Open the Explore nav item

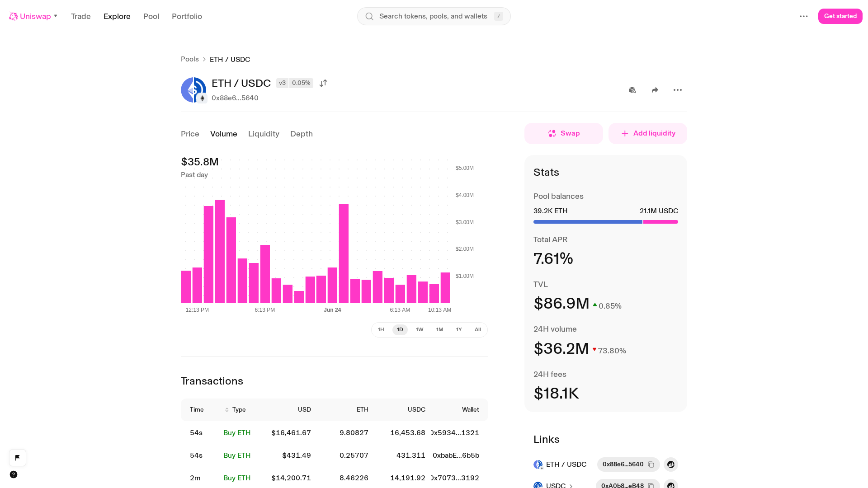click(117, 16)
